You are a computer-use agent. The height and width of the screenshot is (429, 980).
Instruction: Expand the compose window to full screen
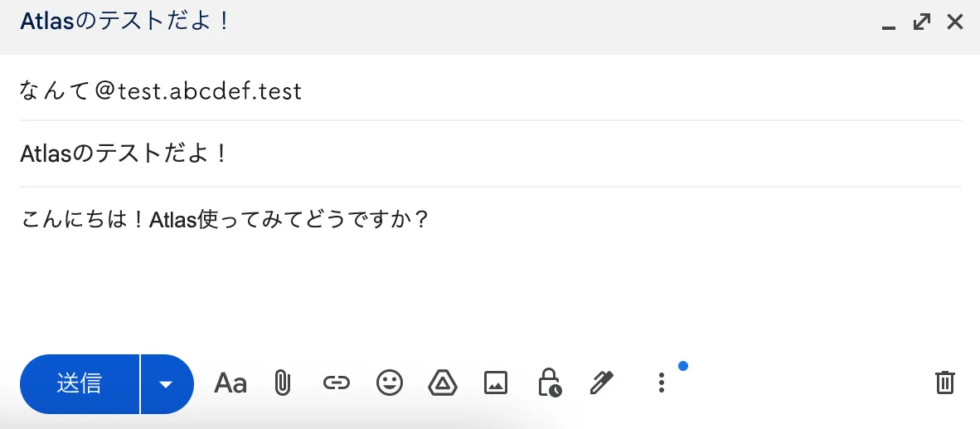(921, 22)
